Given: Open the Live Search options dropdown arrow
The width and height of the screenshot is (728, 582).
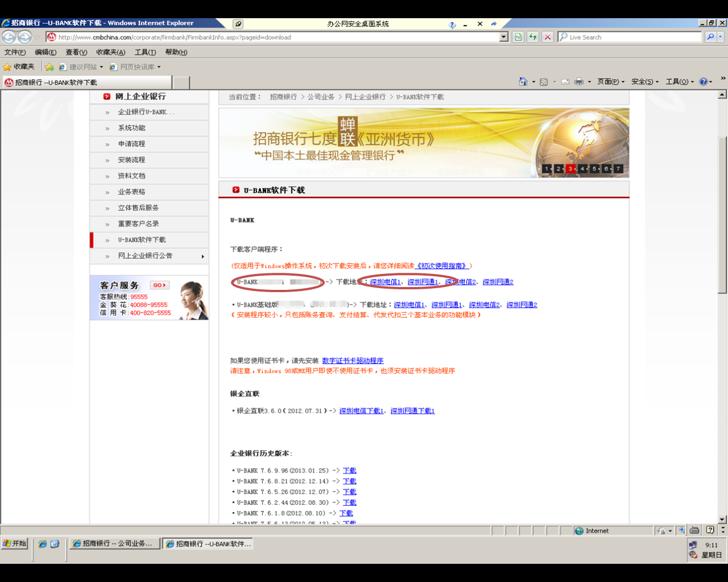Looking at the screenshot, I should 721,37.
